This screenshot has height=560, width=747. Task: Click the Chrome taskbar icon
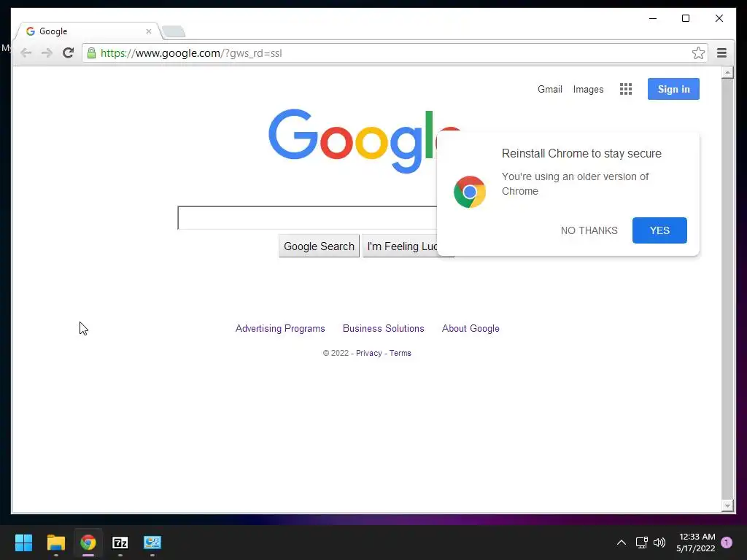coord(88,542)
